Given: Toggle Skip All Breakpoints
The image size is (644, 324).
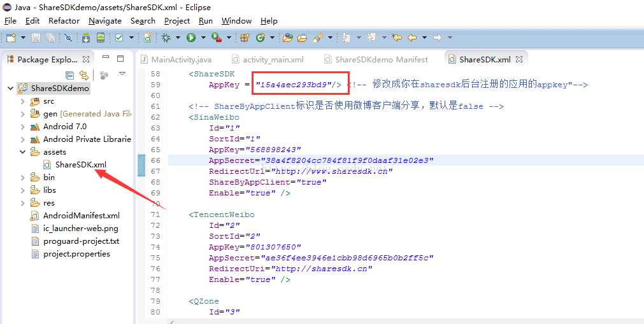Looking at the screenshot, I should tap(69, 38).
